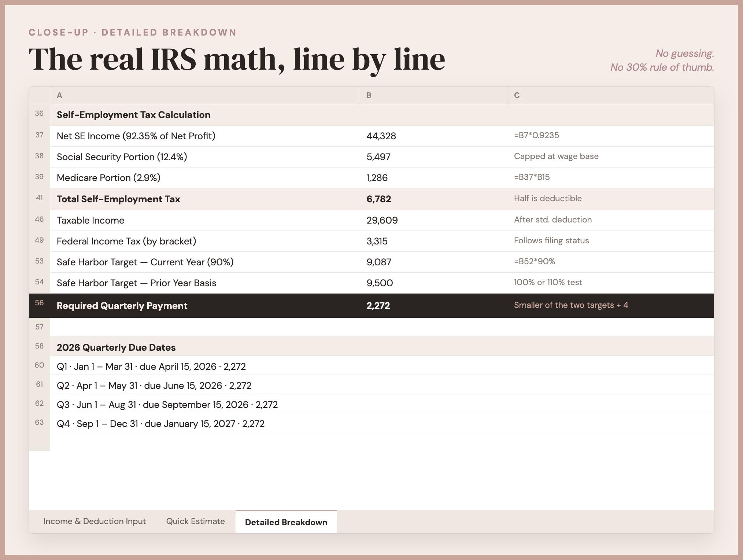Switch to the Income & Deduction Input tab

click(x=95, y=522)
